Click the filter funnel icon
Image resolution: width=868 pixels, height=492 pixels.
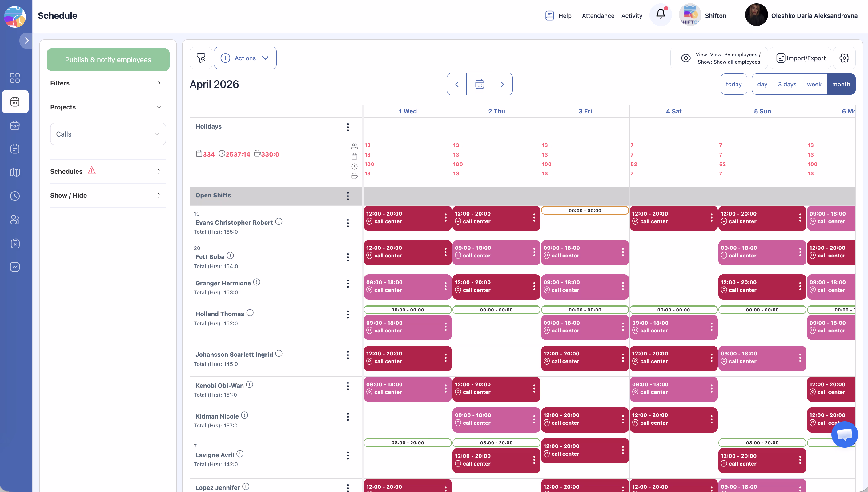[201, 58]
